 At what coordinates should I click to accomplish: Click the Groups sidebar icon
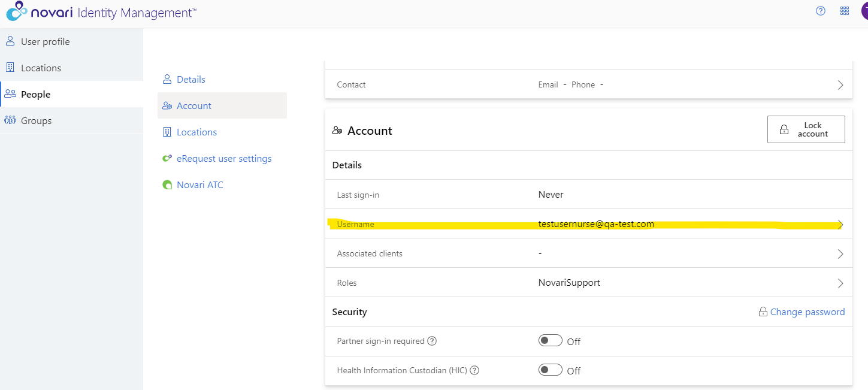(x=10, y=120)
